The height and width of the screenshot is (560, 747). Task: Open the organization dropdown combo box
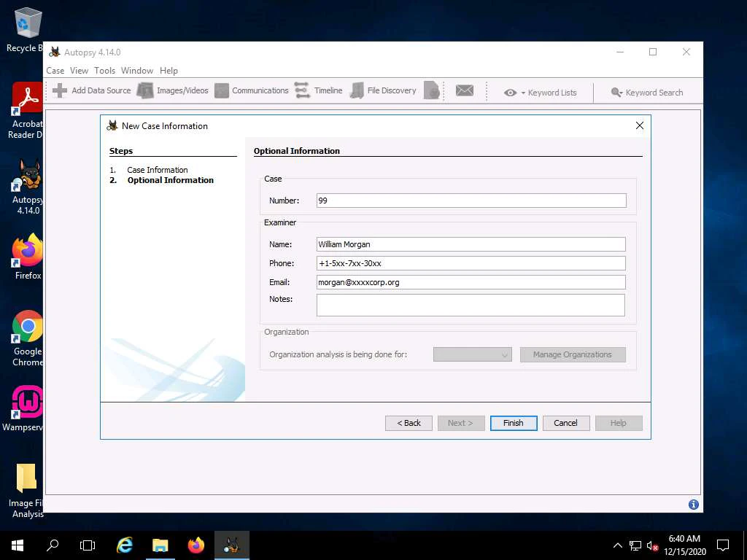473,355
